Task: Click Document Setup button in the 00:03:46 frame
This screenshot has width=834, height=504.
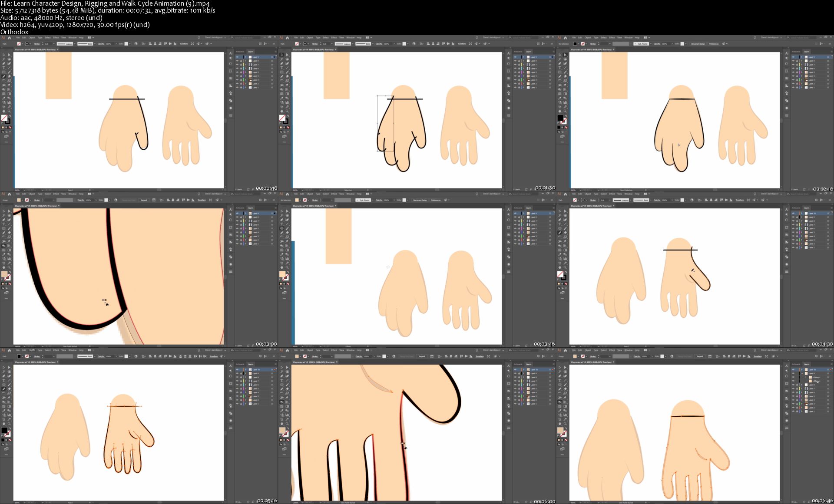Action: [x=420, y=200]
